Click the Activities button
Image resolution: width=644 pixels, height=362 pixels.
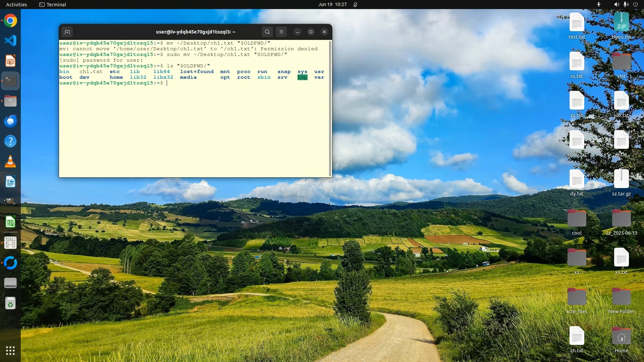[16, 4]
